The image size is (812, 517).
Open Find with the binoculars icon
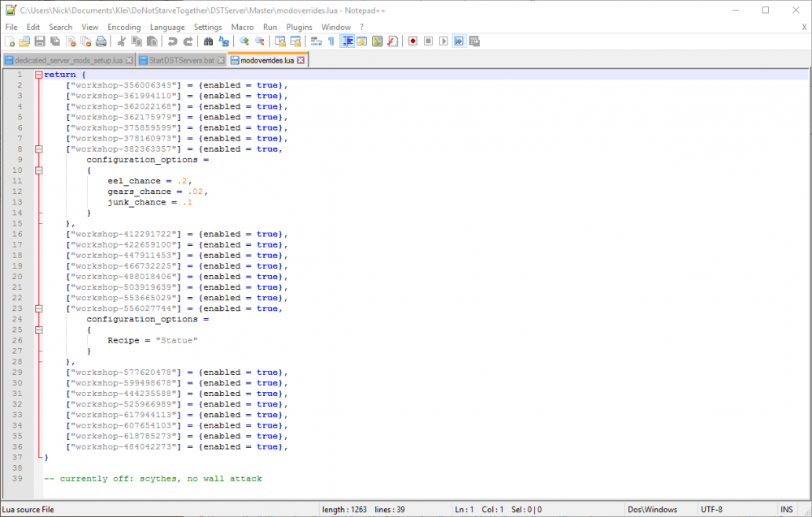(209, 41)
